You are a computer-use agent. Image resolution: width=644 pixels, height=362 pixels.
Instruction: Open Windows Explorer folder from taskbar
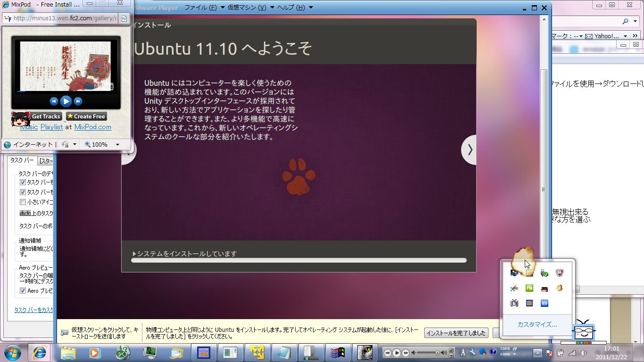point(68,353)
